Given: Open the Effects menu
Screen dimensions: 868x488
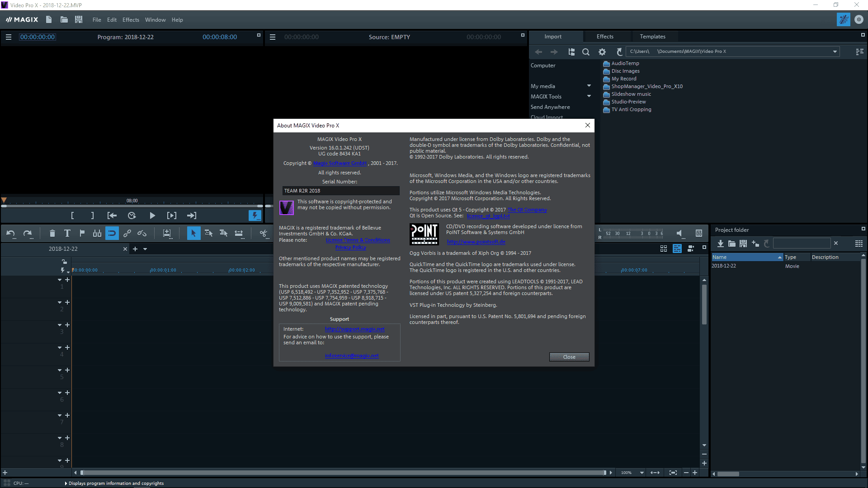Looking at the screenshot, I should pos(131,20).
